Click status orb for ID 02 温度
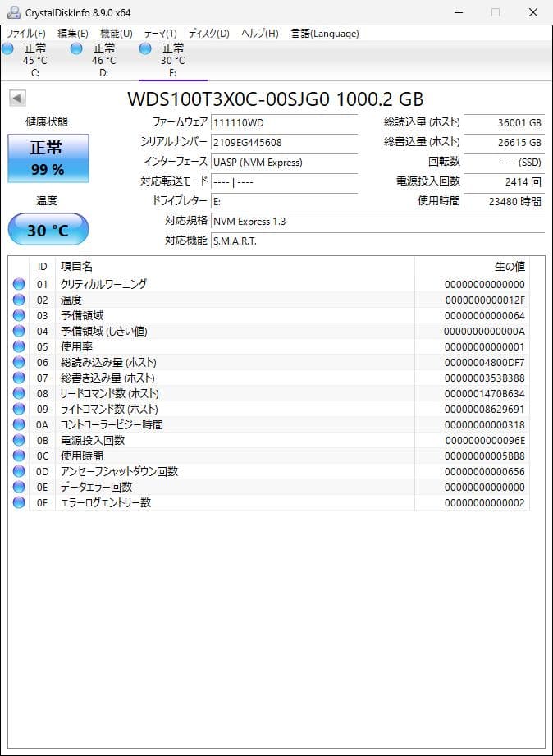 19,300
